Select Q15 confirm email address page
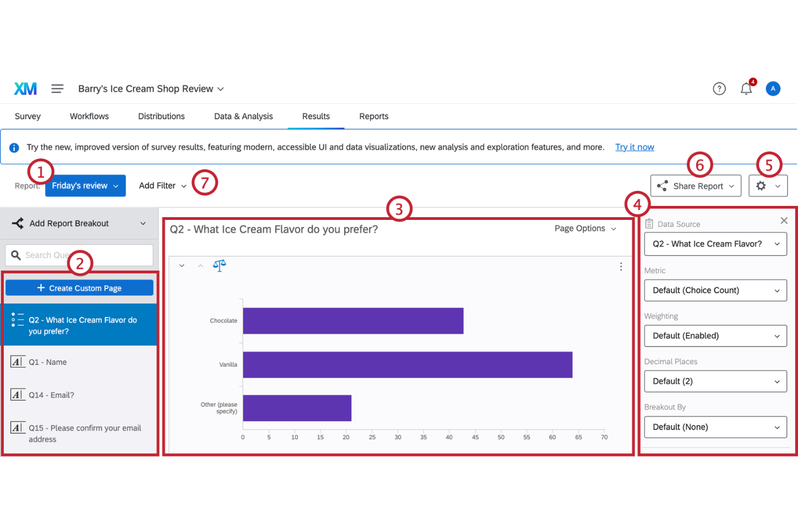The width and height of the screenshot is (798, 532). pyautogui.click(x=79, y=433)
